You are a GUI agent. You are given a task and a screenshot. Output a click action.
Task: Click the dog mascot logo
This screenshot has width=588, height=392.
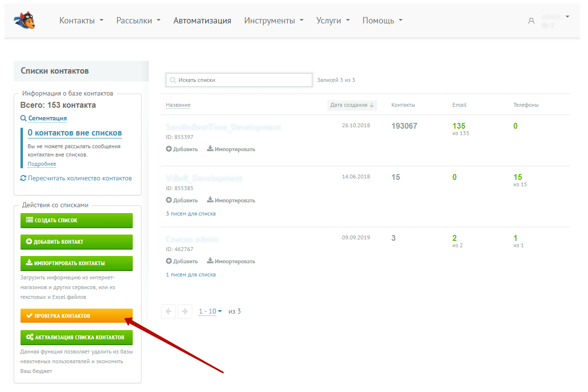(24, 20)
